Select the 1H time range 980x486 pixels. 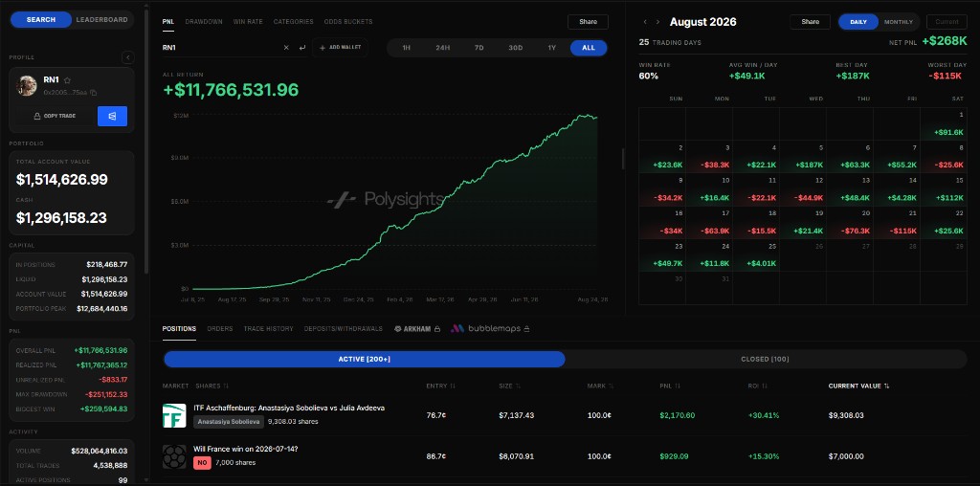coord(406,48)
